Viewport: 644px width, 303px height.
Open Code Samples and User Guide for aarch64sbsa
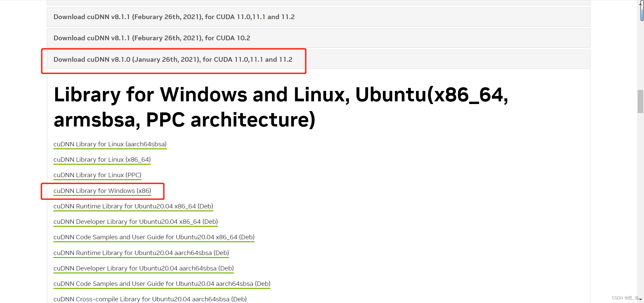162,284
